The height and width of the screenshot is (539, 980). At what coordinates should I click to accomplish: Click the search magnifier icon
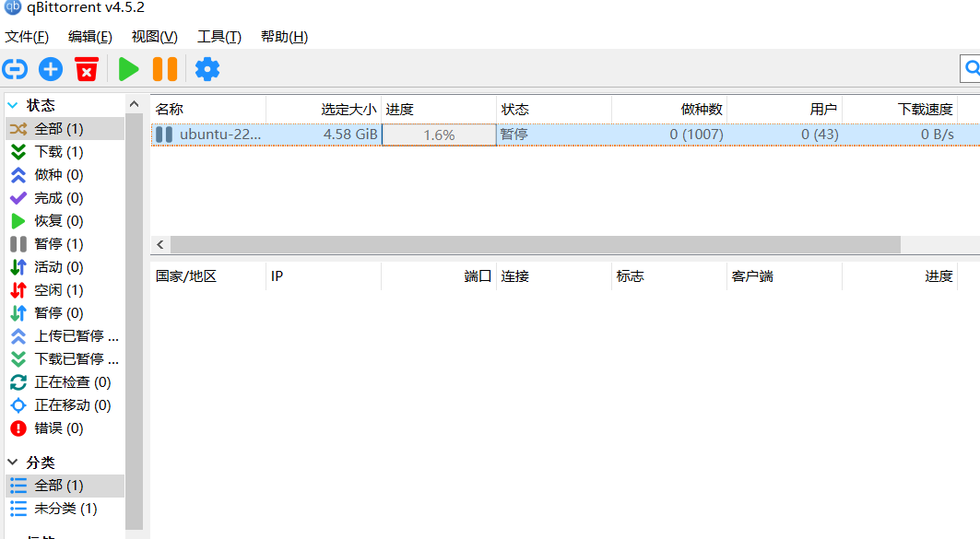pyautogui.click(x=972, y=68)
